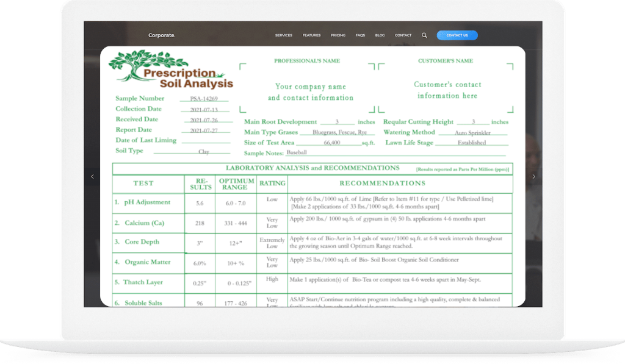Select the Calcium (Ca) test row
This screenshot has width=625, height=364.
pyautogui.click(x=312, y=223)
